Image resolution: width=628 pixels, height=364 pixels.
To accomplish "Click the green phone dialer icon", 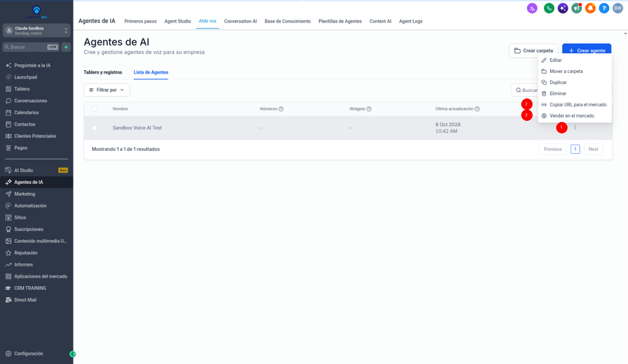I will tap(549, 8).
